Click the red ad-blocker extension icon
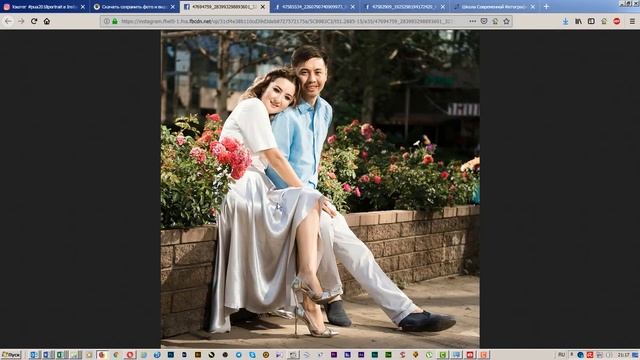Screen dimensions: 640x360 617,21
